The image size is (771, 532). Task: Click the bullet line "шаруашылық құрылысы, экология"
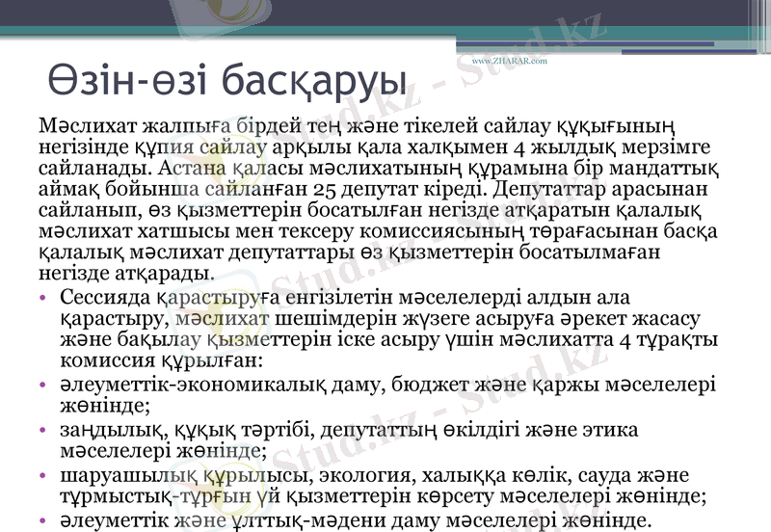point(374,475)
